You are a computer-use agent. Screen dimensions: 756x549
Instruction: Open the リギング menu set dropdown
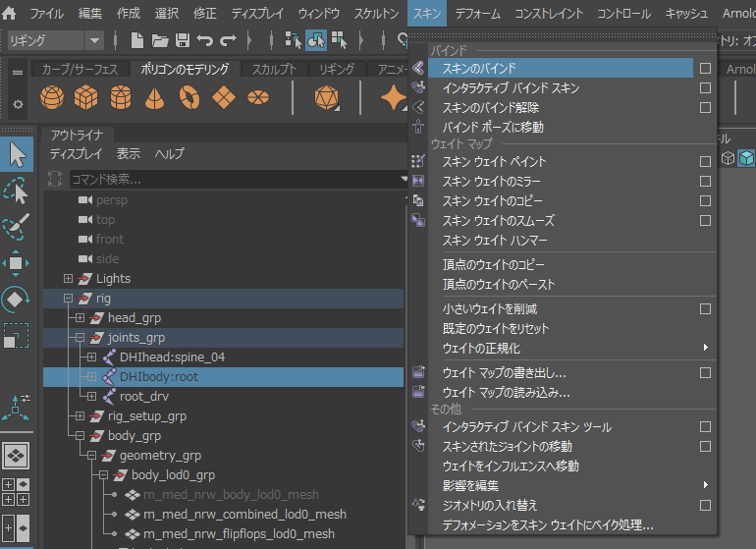pos(94,40)
